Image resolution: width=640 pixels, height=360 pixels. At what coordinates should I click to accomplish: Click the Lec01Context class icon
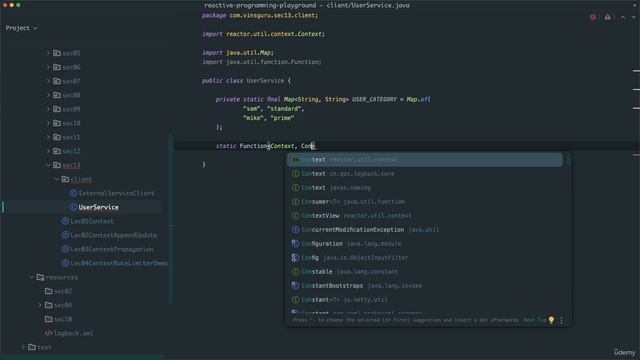(65, 221)
